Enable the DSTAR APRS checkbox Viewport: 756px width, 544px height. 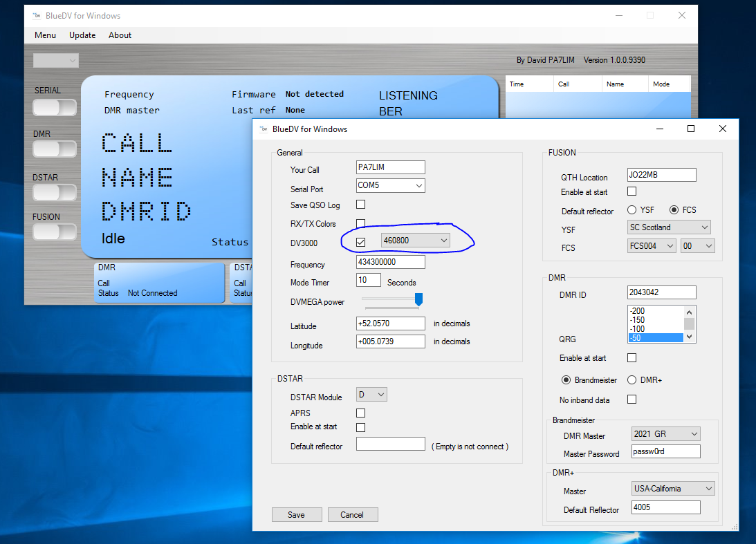click(x=360, y=413)
